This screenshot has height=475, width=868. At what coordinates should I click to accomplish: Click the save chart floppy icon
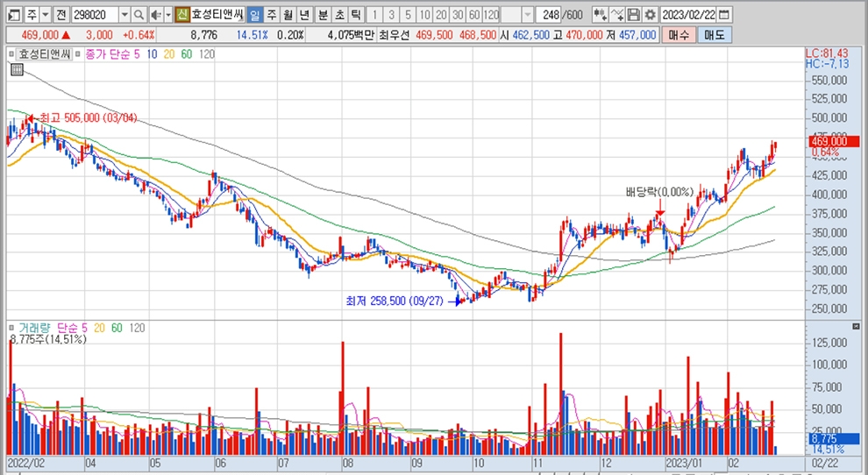pos(634,15)
